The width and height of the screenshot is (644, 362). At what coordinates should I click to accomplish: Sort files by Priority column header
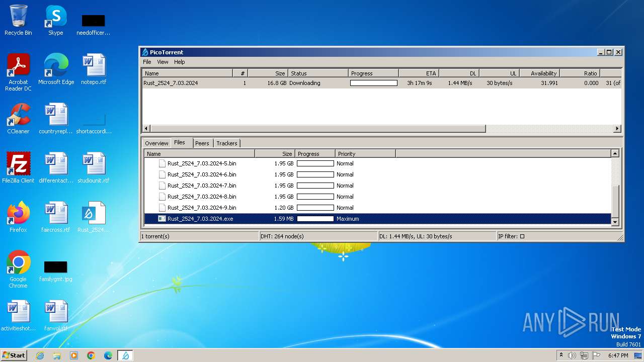pos(365,154)
